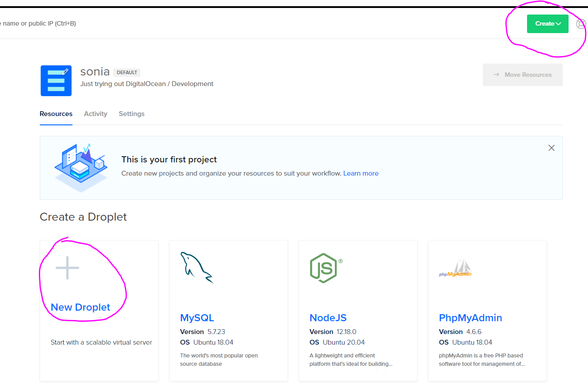Click the NodeJS hexagon logo
The height and width of the screenshot is (383, 588).
[x=326, y=268]
